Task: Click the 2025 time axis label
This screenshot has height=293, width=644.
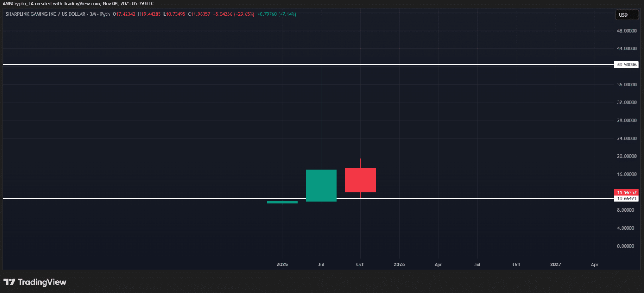Action: click(x=282, y=264)
